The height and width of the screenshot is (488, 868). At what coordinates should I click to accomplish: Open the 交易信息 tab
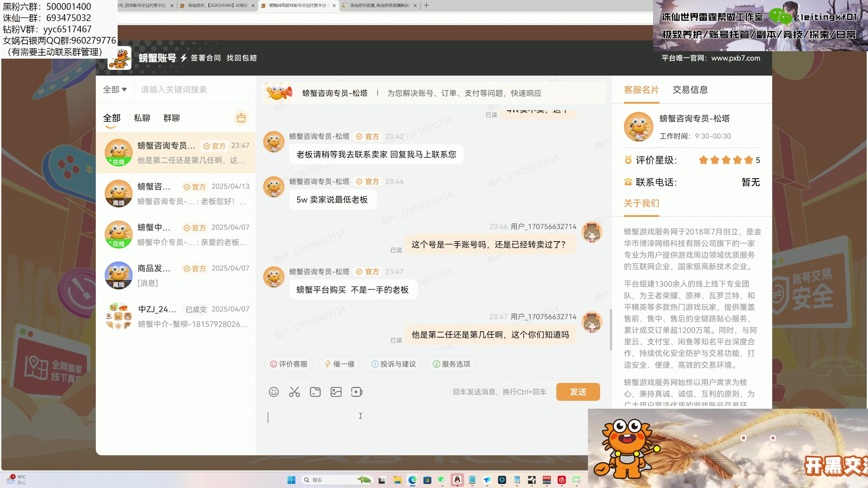tap(690, 90)
